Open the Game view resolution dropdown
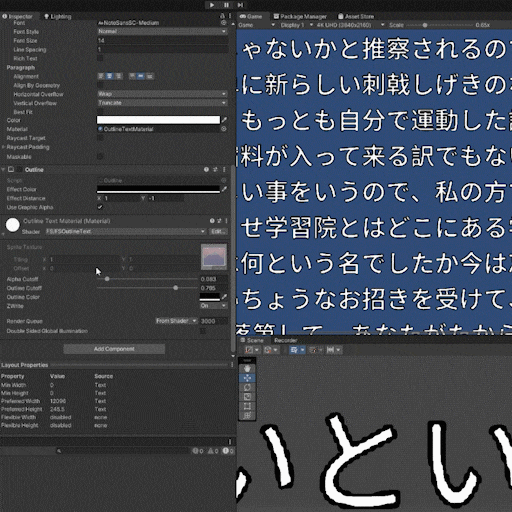Viewport: 512px width, 512px height. tap(350, 25)
